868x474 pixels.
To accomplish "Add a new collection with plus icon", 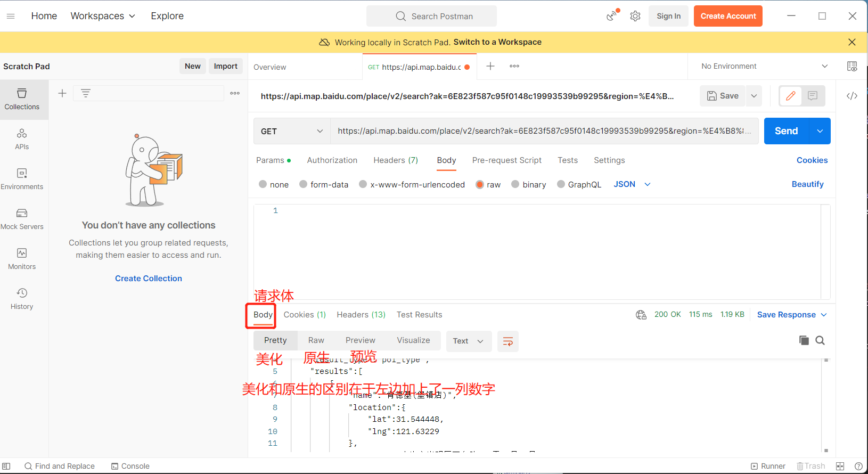I will [x=62, y=93].
